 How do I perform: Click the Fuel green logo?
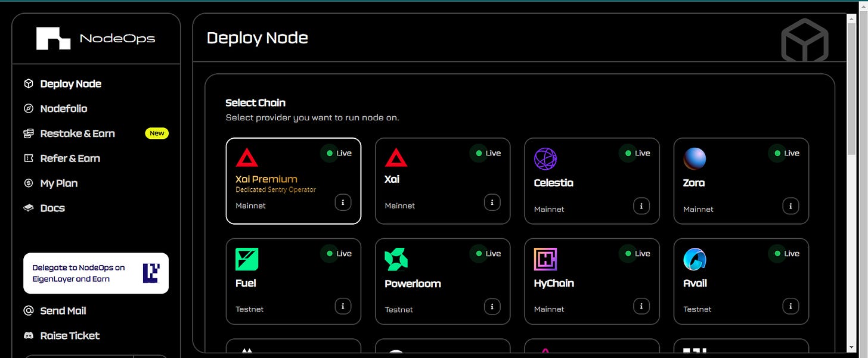[247, 259]
